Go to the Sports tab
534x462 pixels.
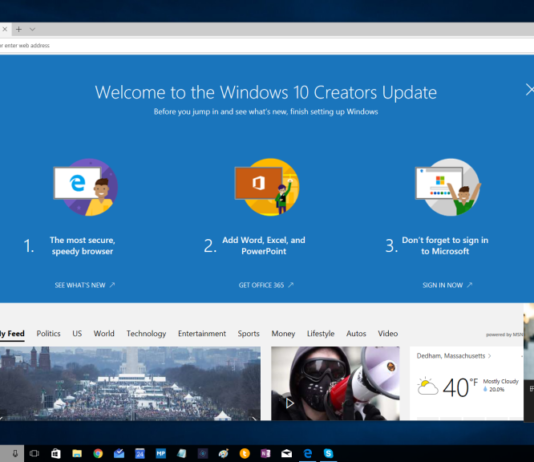[x=249, y=334]
